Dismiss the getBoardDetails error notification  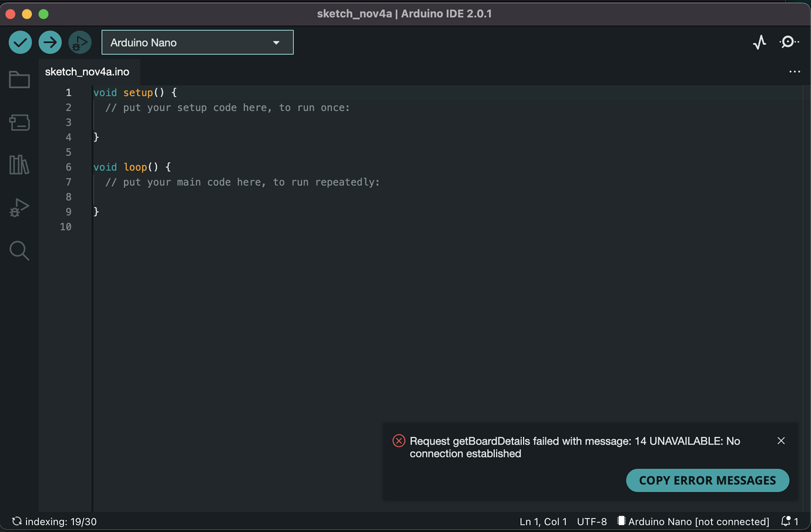[x=781, y=440]
